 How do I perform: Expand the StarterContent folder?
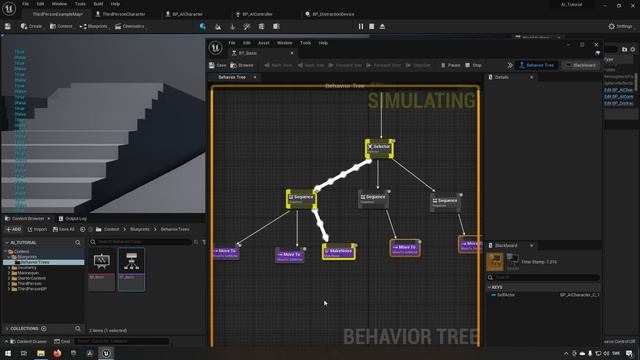tap(9, 278)
